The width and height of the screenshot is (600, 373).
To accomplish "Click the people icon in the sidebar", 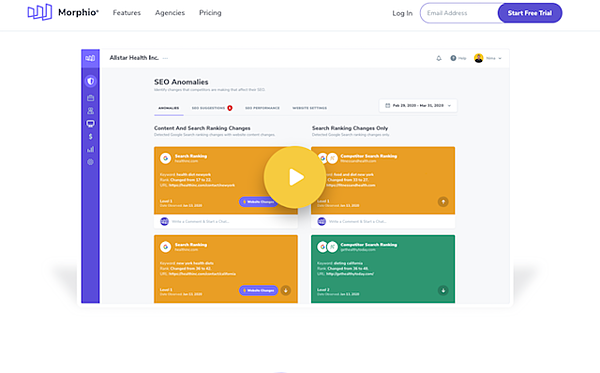I will coord(90,111).
